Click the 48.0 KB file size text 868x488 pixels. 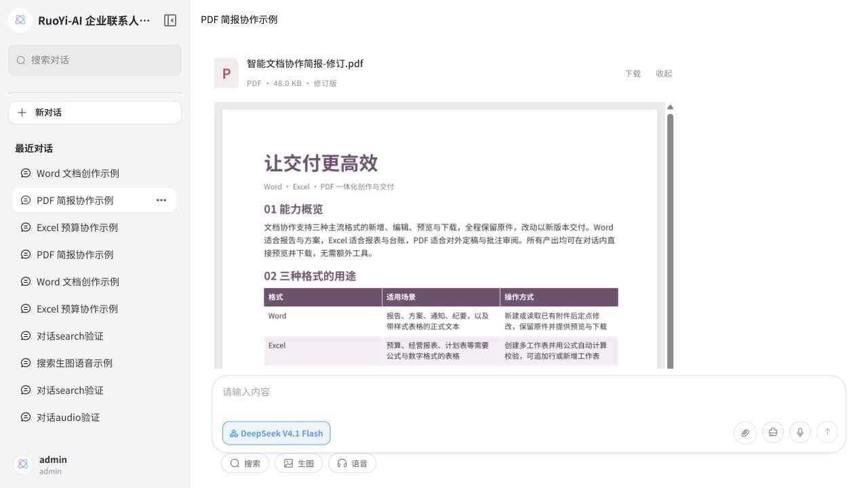(288, 83)
